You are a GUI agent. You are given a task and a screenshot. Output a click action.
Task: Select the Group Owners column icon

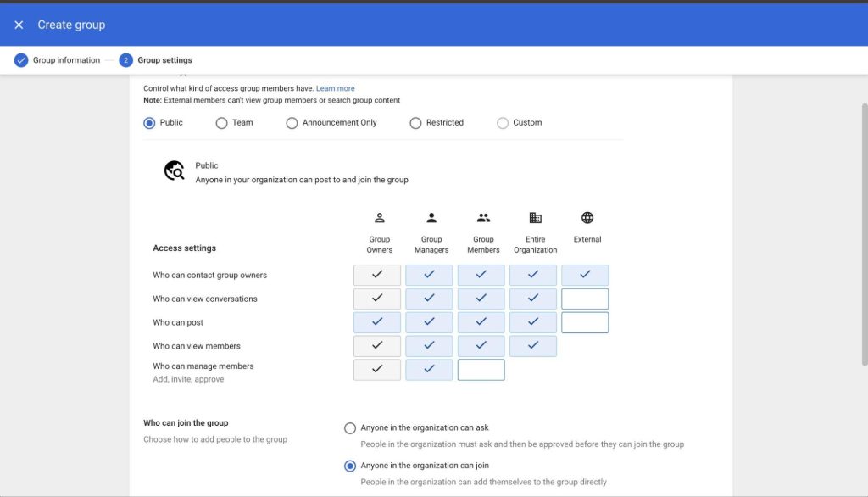[x=379, y=217]
